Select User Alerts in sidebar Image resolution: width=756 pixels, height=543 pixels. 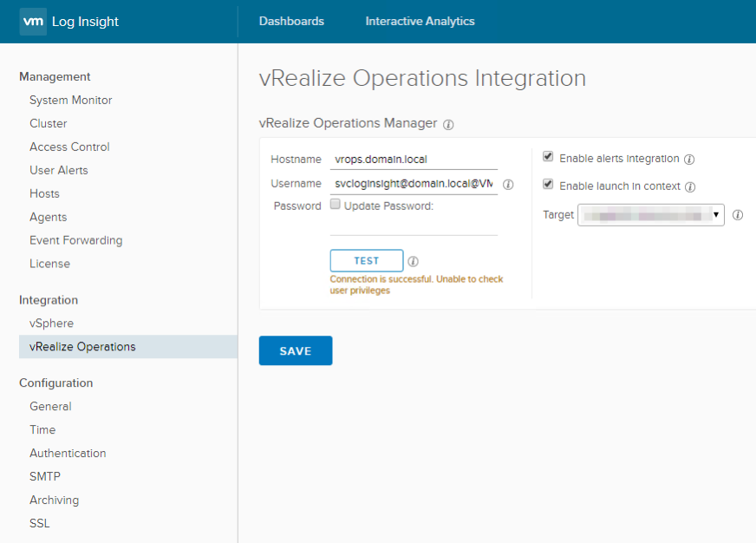tap(59, 170)
